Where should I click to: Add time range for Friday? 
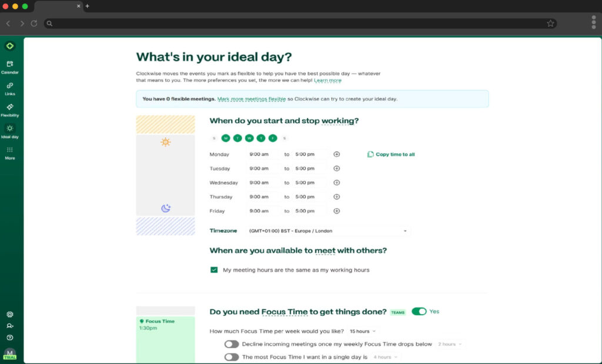point(337,211)
